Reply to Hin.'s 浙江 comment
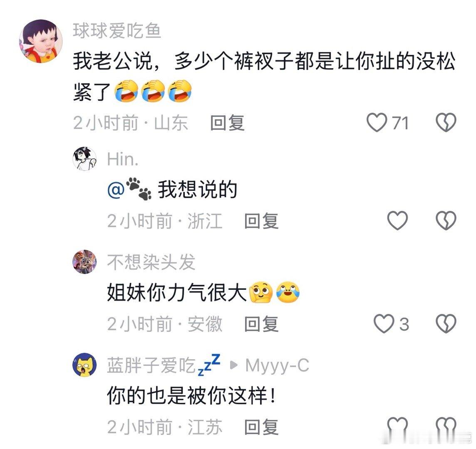Viewport: 476px width, 449px height. click(x=261, y=221)
